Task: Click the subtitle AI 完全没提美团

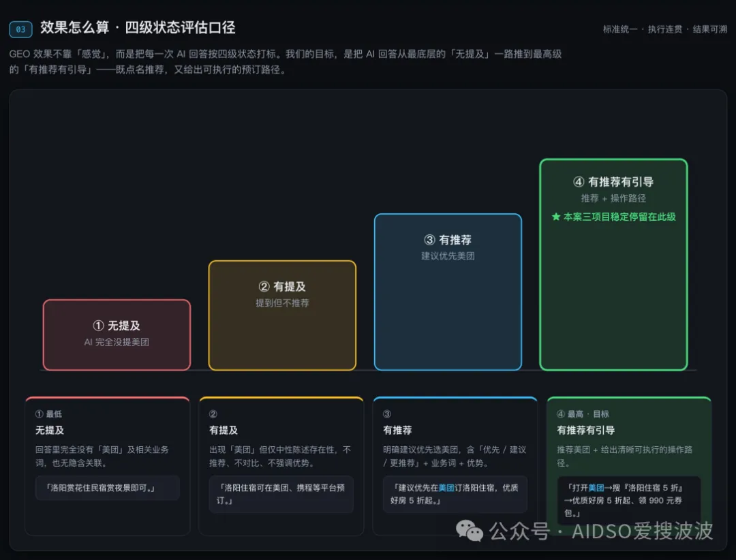Action: (x=117, y=342)
